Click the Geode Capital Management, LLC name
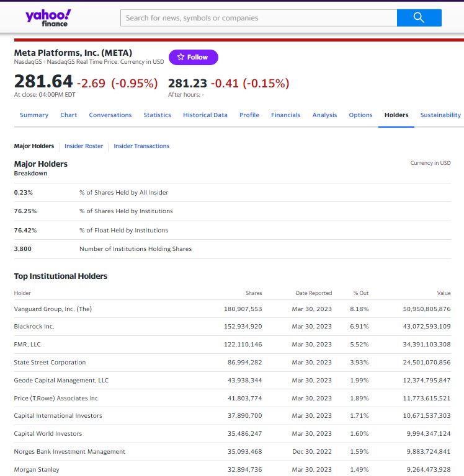 click(x=61, y=380)
